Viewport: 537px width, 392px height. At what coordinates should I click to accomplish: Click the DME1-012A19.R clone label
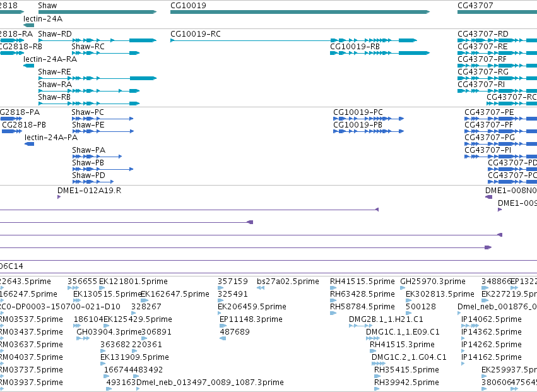[x=90, y=191]
